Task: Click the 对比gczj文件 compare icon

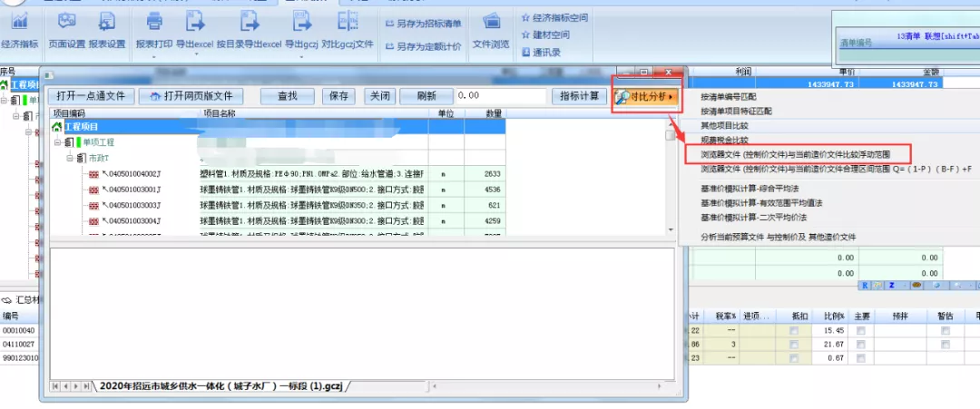Action: click(348, 23)
